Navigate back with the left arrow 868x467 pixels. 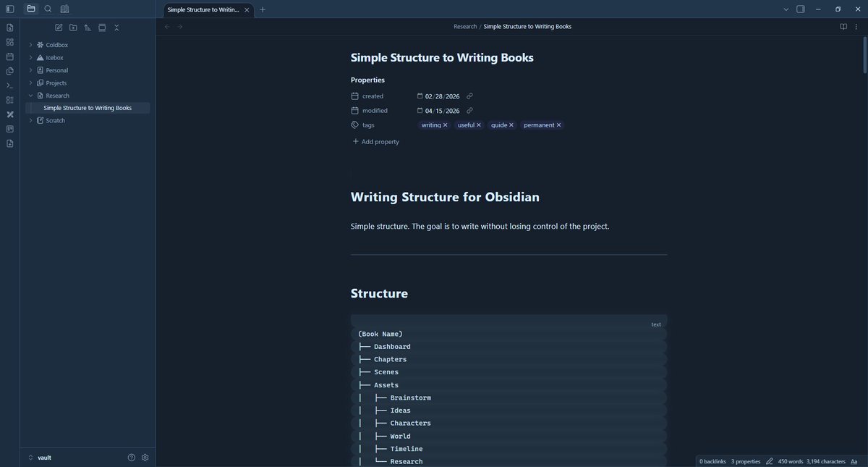pyautogui.click(x=168, y=27)
